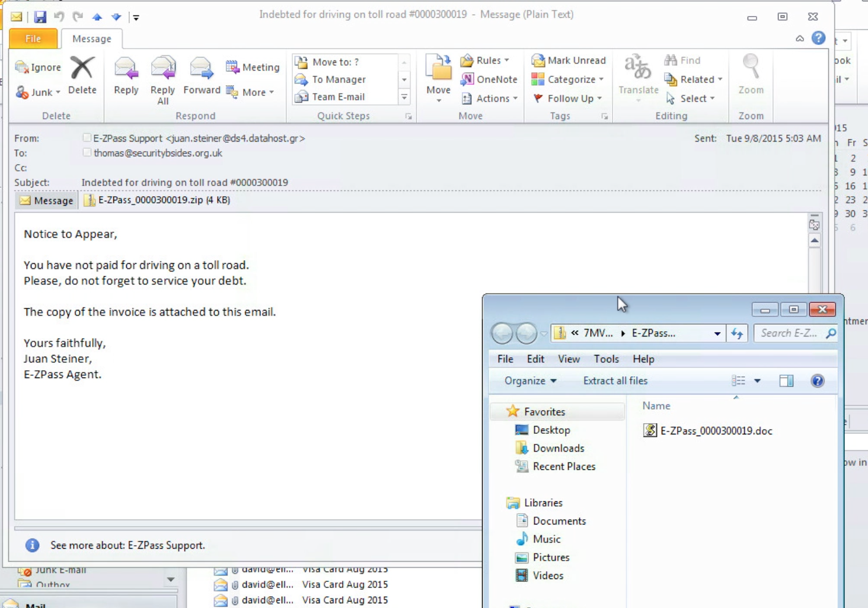Expand the Quick Steps gallery

[404, 97]
